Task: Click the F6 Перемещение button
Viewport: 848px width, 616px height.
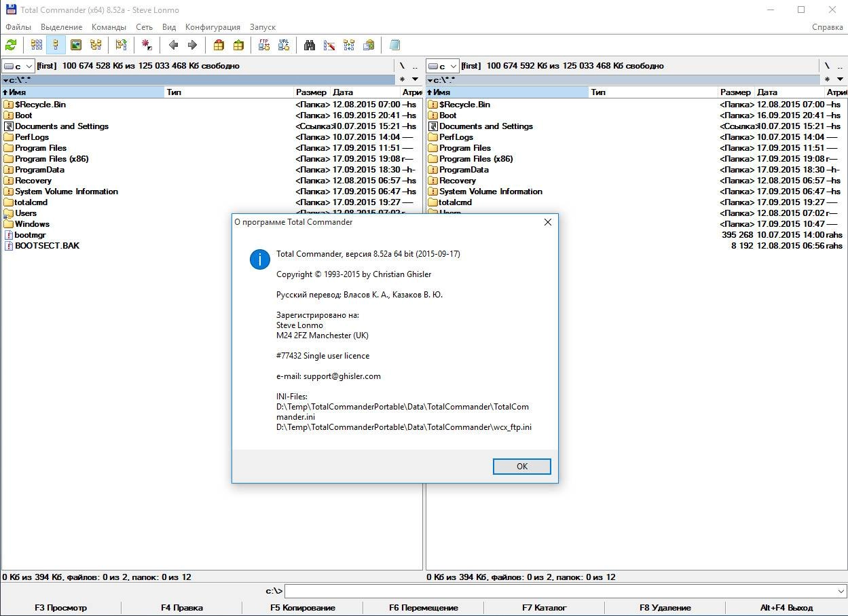Action: 424,608
